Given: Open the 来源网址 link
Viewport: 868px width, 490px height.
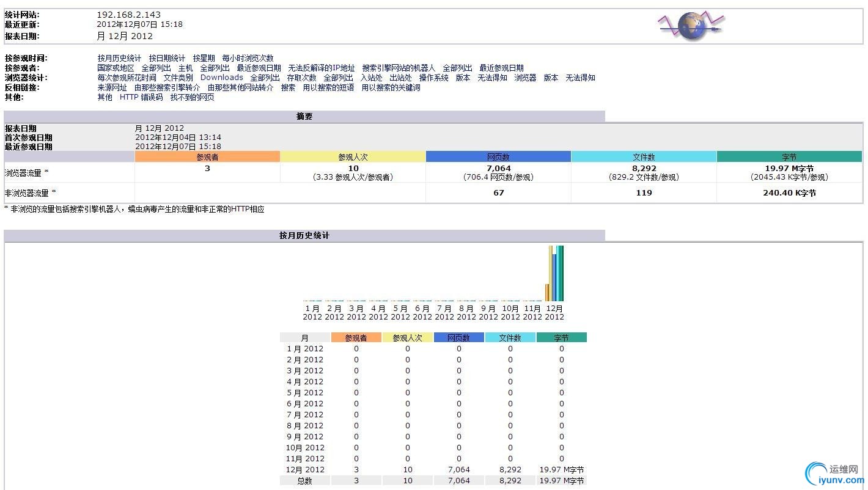Looking at the screenshot, I should [x=112, y=87].
